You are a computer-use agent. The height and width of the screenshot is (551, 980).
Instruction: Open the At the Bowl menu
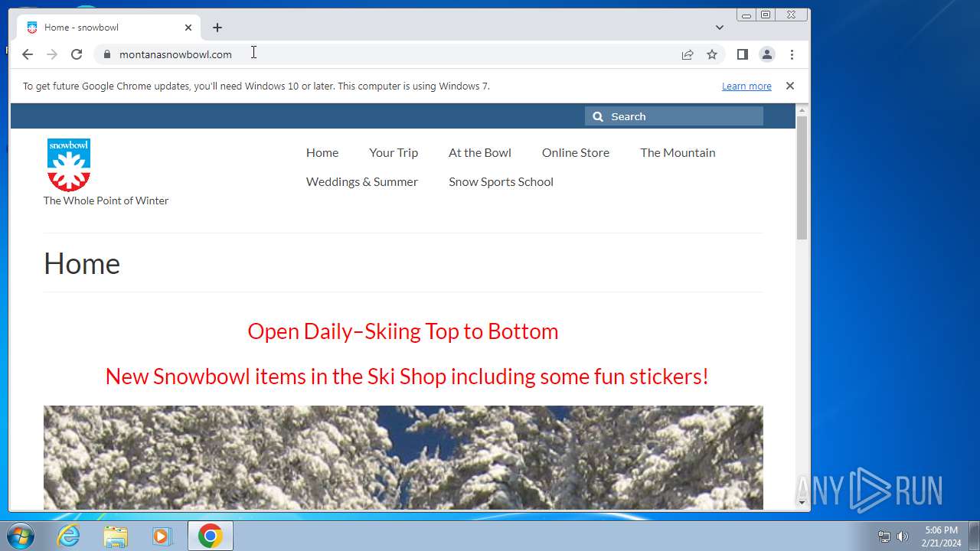point(480,152)
